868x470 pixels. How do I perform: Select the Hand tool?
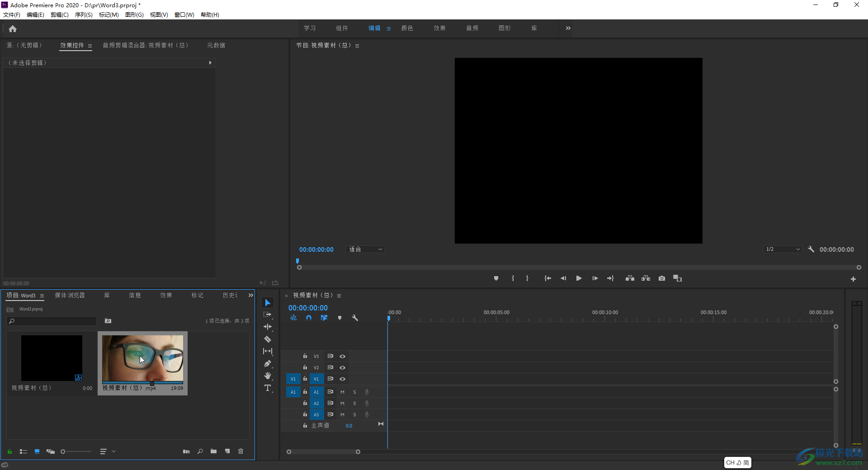pos(268,376)
